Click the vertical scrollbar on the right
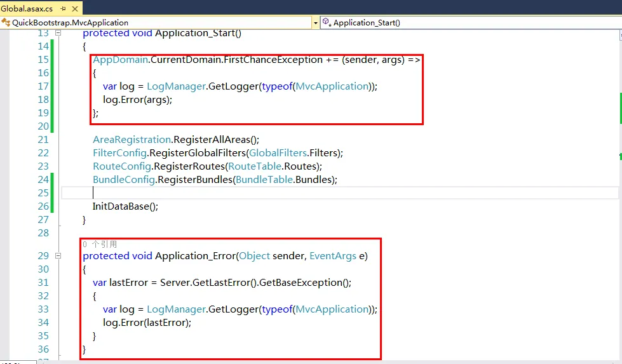 [620, 198]
